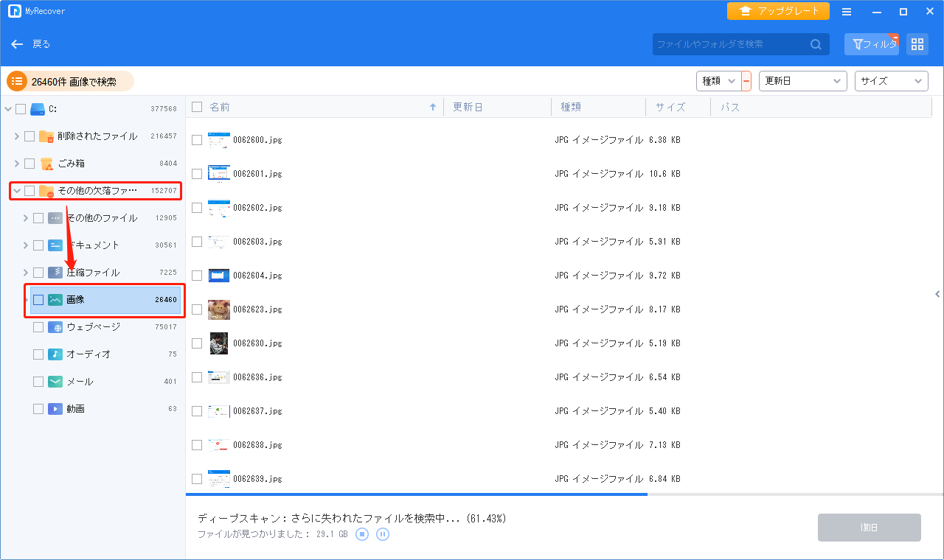The width and height of the screenshot is (944, 560).
Task: Open thumbnail of 0062623.jpg
Action: (x=219, y=309)
